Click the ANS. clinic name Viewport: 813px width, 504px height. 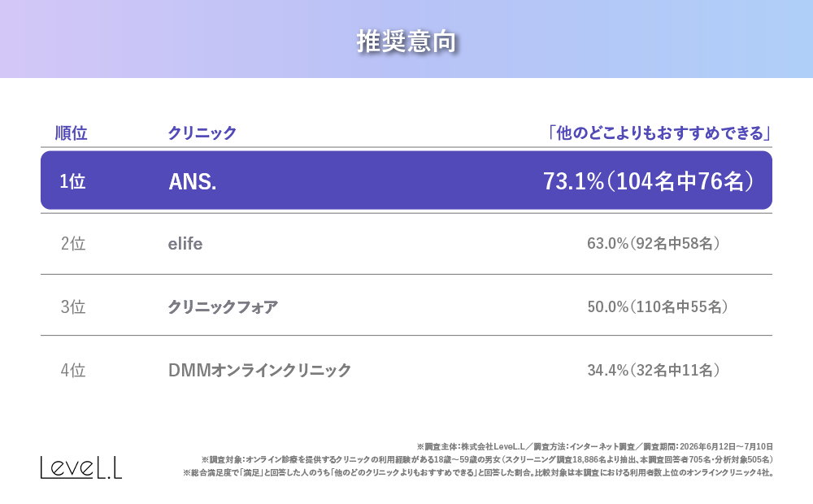click(x=193, y=181)
